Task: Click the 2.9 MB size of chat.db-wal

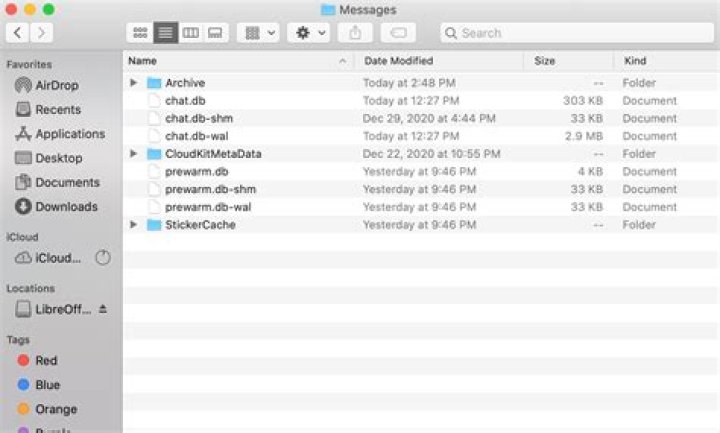Action: (x=583, y=136)
